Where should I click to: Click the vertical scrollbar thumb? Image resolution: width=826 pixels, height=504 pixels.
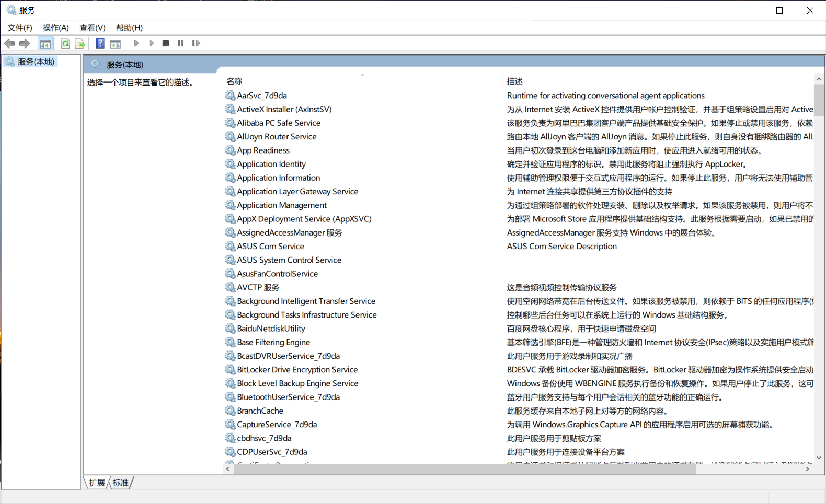(819, 100)
